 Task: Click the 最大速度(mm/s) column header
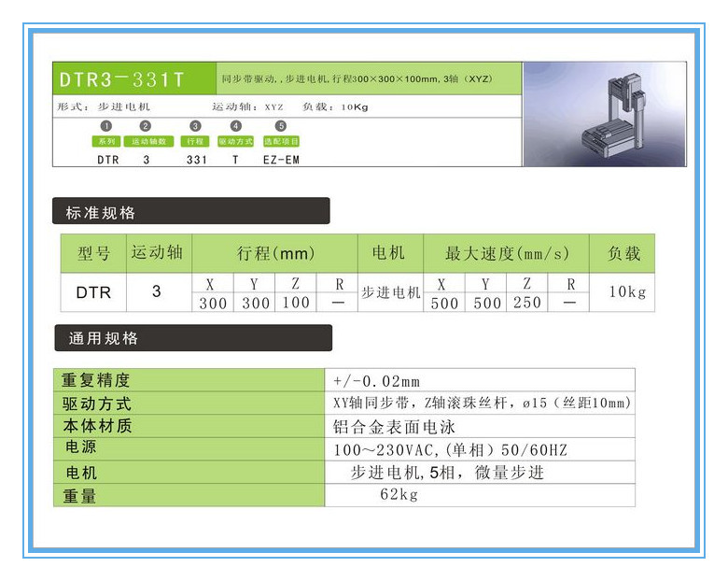pyautogui.click(x=506, y=254)
